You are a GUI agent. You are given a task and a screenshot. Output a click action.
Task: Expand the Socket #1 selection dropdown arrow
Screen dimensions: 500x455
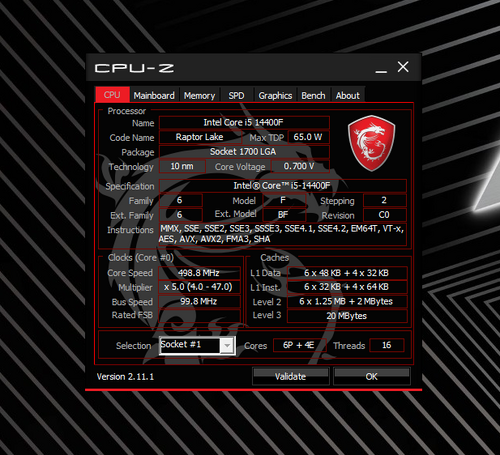click(x=227, y=346)
